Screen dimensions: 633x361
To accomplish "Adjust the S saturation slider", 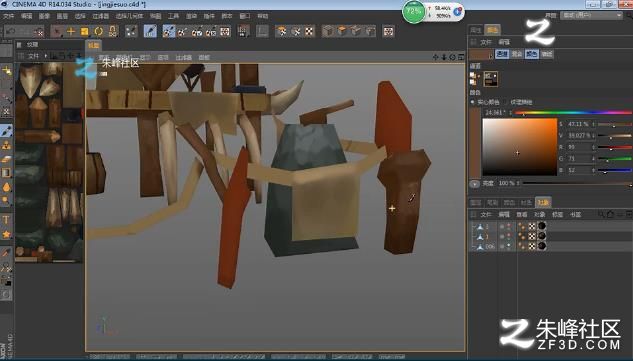I will coord(614,124).
